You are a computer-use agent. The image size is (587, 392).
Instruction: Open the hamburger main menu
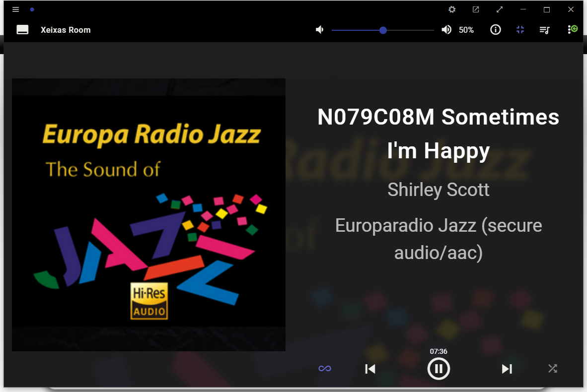pyautogui.click(x=15, y=9)
